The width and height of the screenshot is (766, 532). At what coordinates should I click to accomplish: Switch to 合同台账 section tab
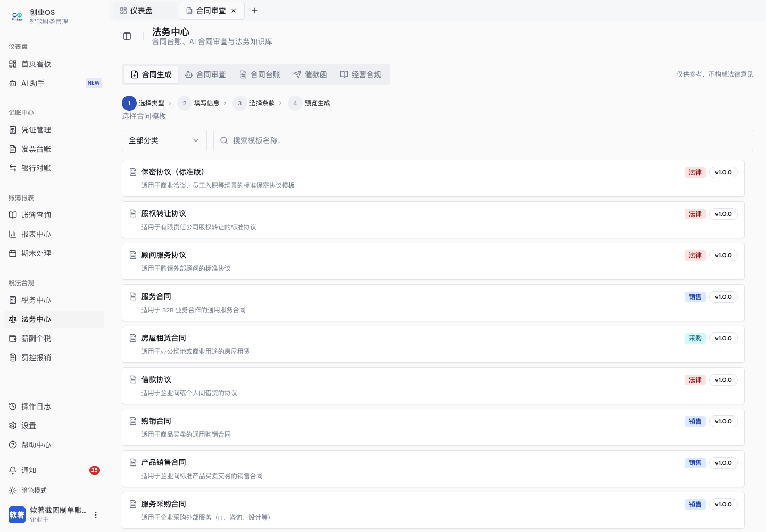260,74
